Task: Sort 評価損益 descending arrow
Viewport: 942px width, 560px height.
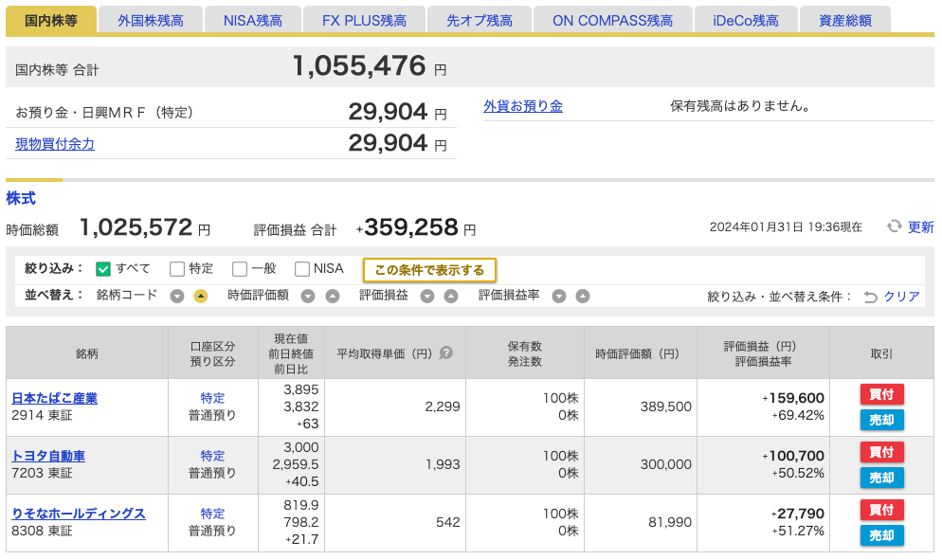Action: click(x=427, y=297)
